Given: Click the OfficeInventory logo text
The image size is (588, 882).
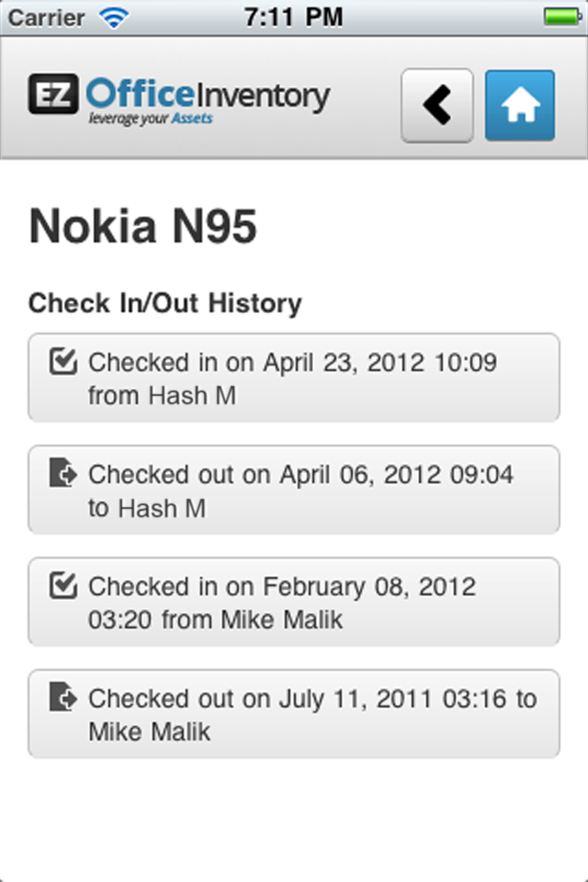Looking at the screenshot, I should (208, 94).
